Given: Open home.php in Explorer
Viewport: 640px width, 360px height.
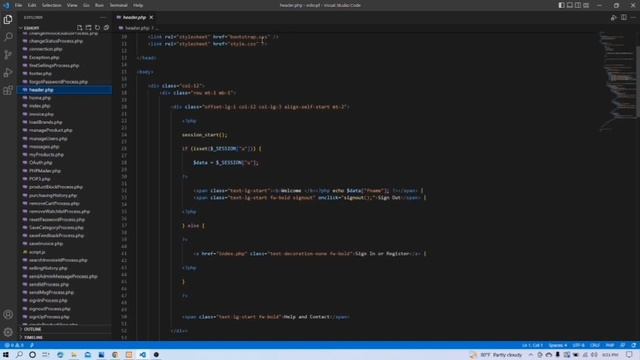Looking at the screenshot, I should point(40,98).
